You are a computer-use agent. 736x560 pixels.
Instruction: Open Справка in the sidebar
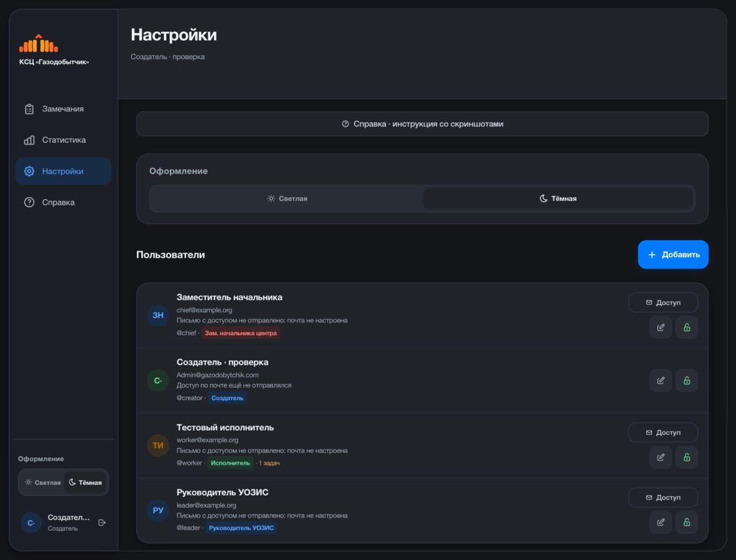pos(63,202)
